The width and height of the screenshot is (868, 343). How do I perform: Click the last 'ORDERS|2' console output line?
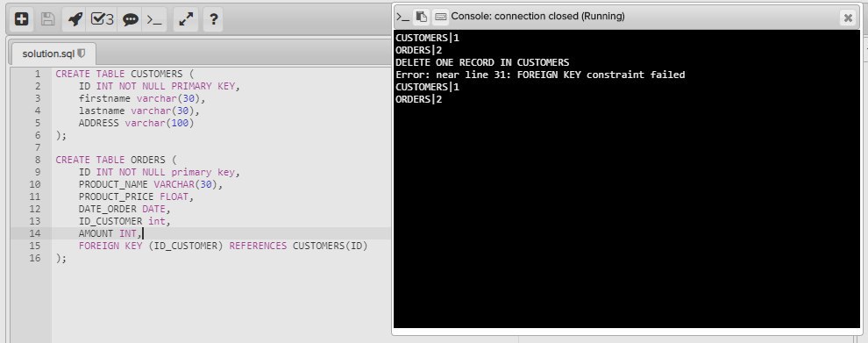418,99
